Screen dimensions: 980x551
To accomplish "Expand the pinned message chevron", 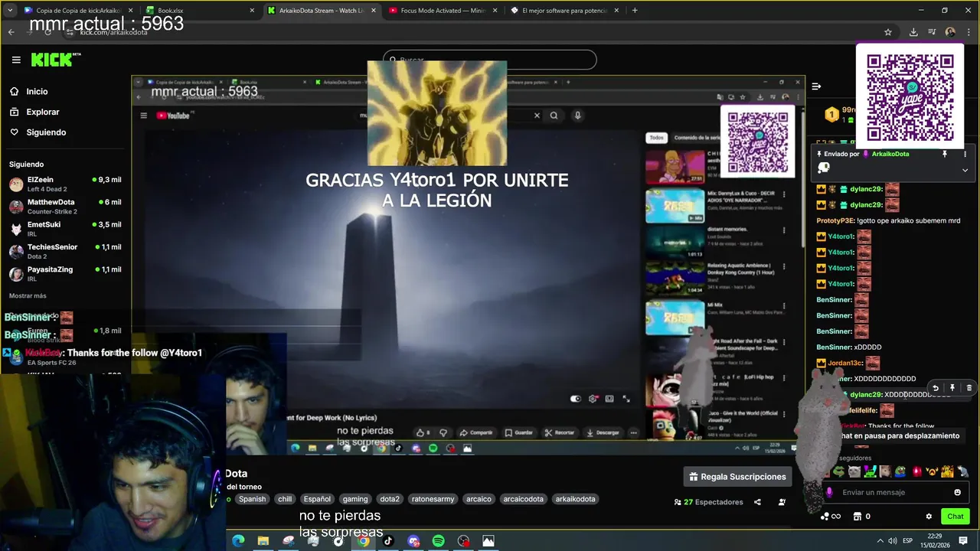I will [x=965, y=170].
